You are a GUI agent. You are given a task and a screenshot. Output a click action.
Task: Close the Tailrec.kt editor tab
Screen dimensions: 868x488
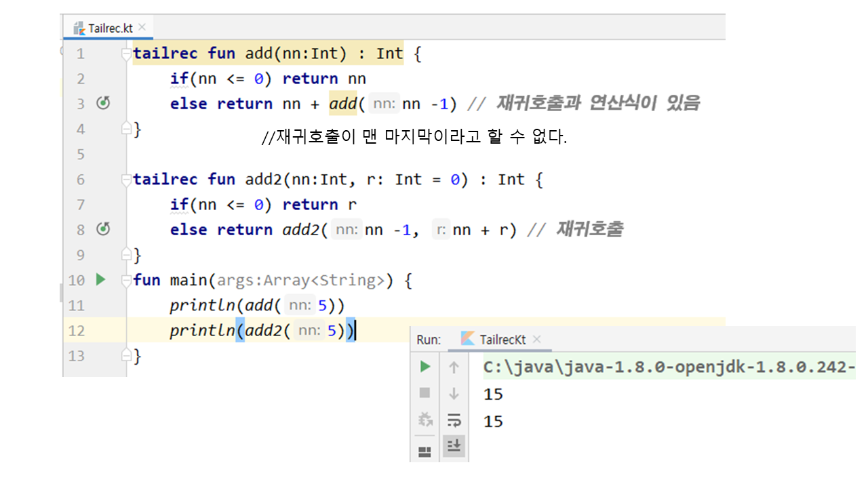(x=142, y=27)
